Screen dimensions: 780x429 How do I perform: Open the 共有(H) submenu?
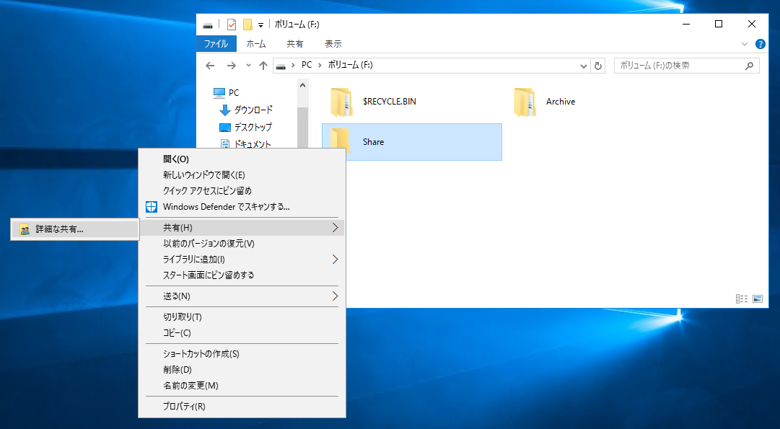[242, 228]
